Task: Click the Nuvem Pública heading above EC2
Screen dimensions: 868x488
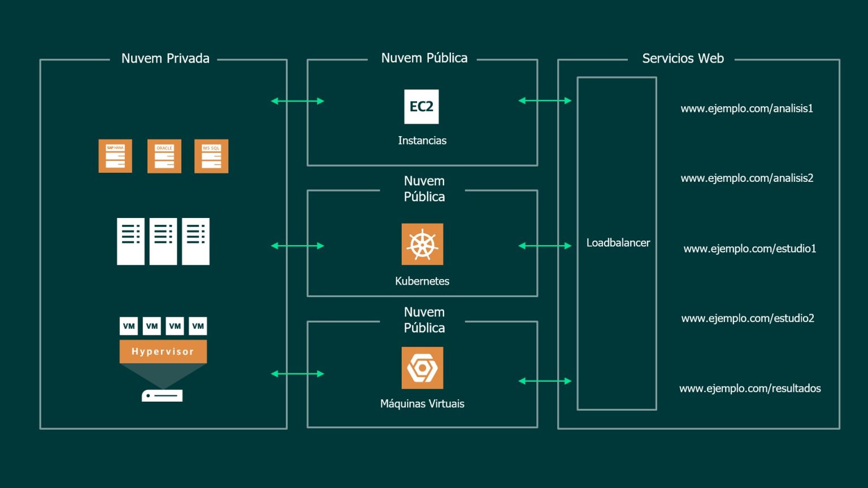Action: 424,58
